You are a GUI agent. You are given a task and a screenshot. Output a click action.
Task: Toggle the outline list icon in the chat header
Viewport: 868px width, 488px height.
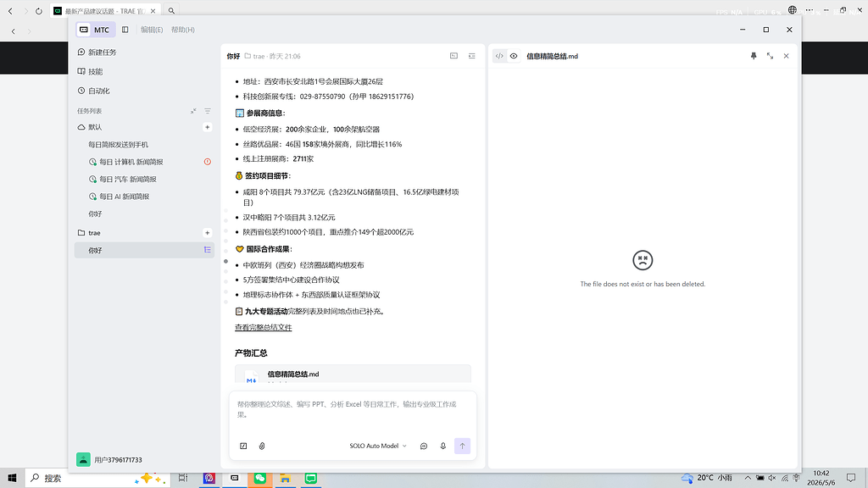(471, 56)
